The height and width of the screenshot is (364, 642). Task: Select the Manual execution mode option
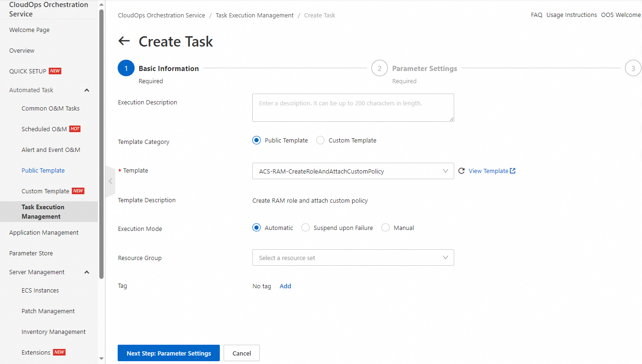(385, 228)
